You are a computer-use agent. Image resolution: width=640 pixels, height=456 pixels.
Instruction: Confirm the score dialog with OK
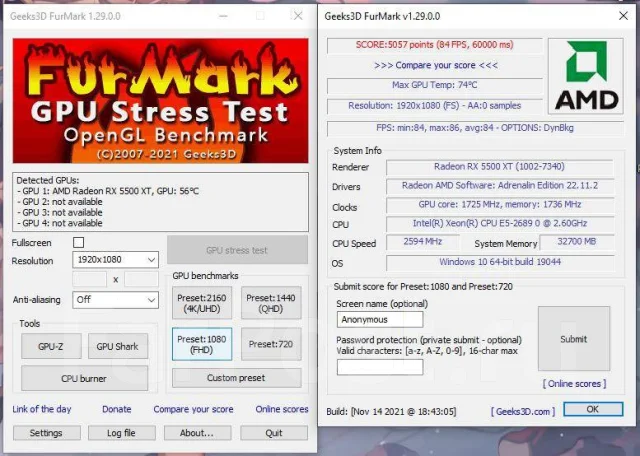(593, 409)
